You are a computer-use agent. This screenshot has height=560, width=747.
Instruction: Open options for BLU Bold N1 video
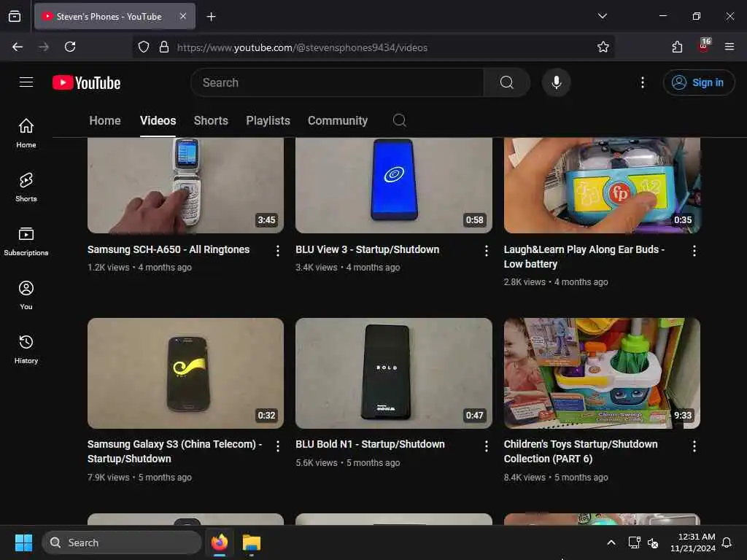(486, 446)
